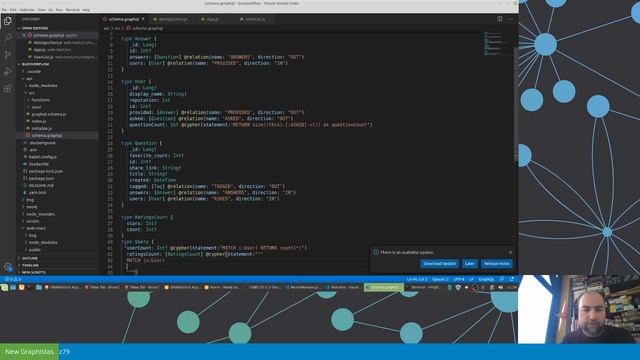The image size is (640, 360).
Task: Collapse the web-react folder
Action: pyautogui.click(x=36, y=228)
